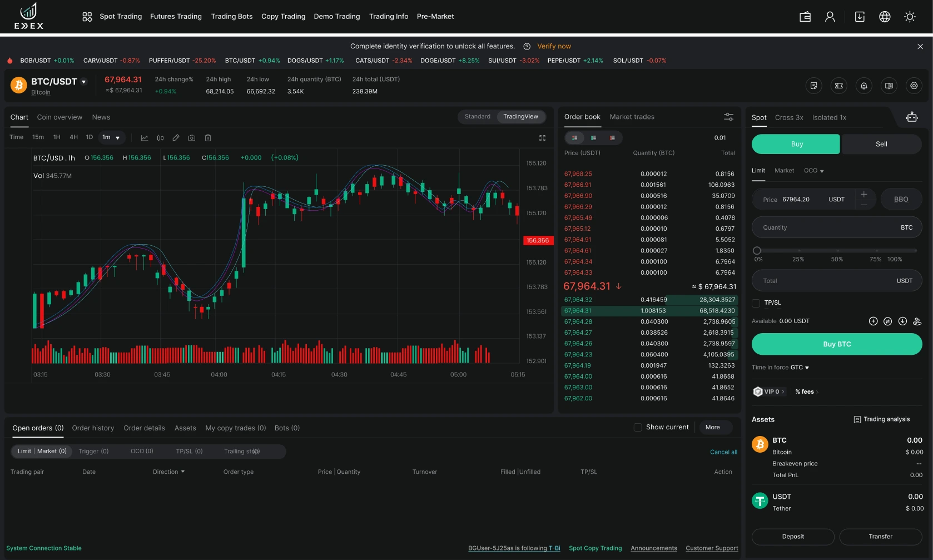Expand chart to fullscreen
Viewport: 933px width, 560px height.
click(542, 138)
